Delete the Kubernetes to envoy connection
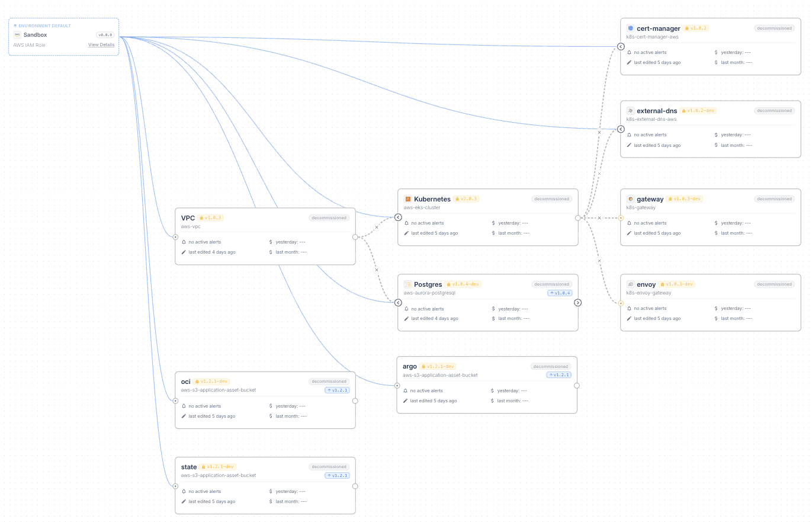Screen dimensions: 812x522 (x=599, y=261)
